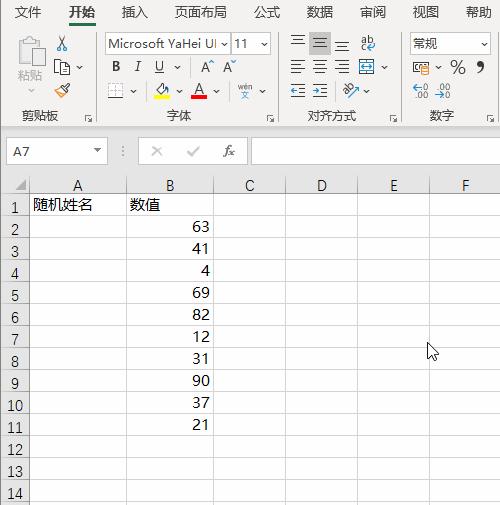Viewport: 500px width, 505px height.
Task: Click the Cut scissors icon
Action: (62, 43)
